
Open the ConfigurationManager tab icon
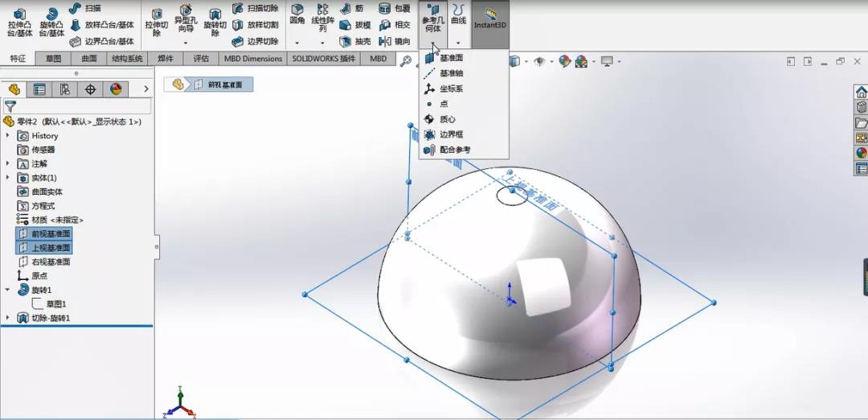pyautogui.click(x=65, y=89)
